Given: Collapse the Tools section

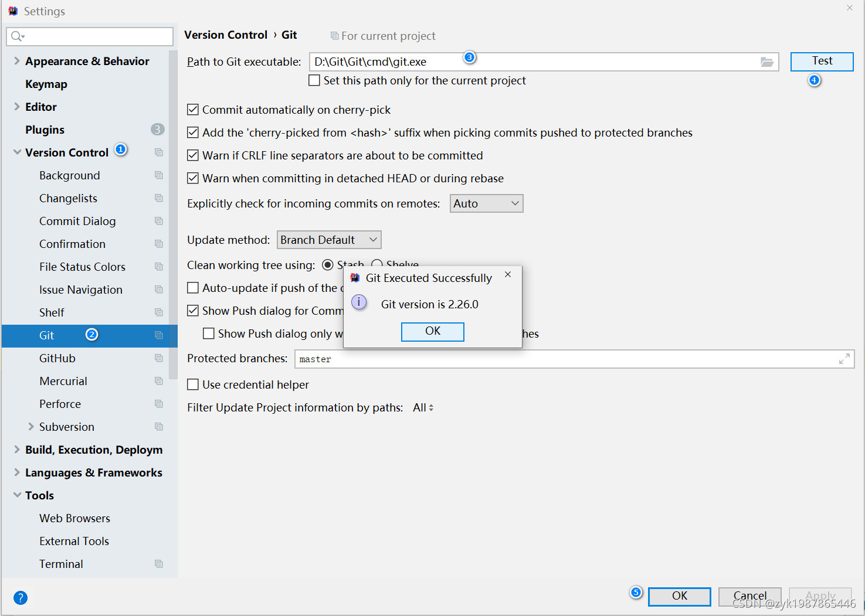Looking at the screenshot, I should tap(17, 495).
